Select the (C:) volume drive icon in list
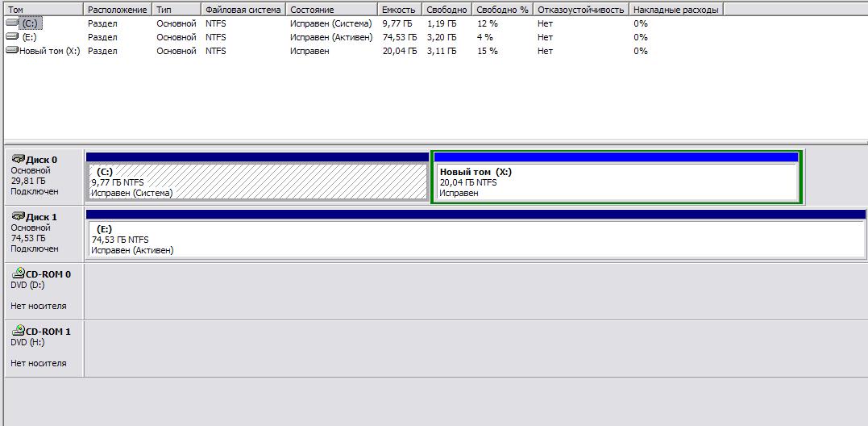Viewport: 868px width, 426px height. 11,23
